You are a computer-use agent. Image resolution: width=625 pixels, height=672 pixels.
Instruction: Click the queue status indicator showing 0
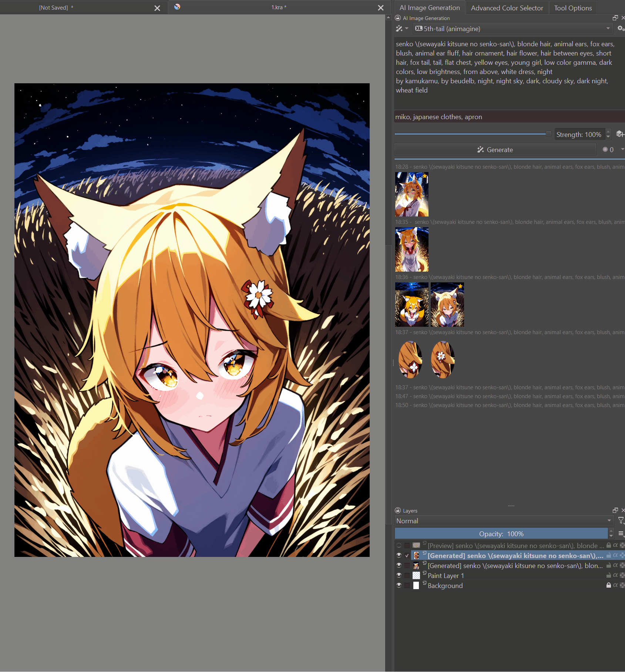click(x=608, y=149)
